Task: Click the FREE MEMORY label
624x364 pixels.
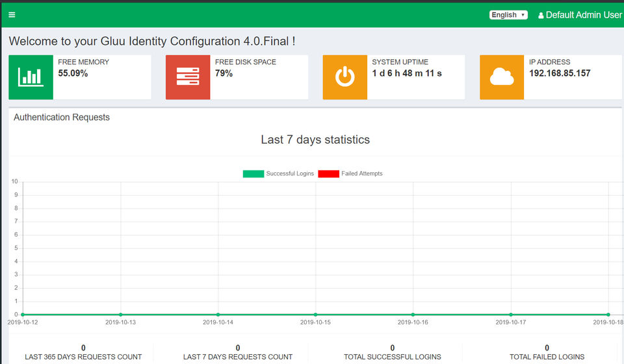Action: click(84, 62)
